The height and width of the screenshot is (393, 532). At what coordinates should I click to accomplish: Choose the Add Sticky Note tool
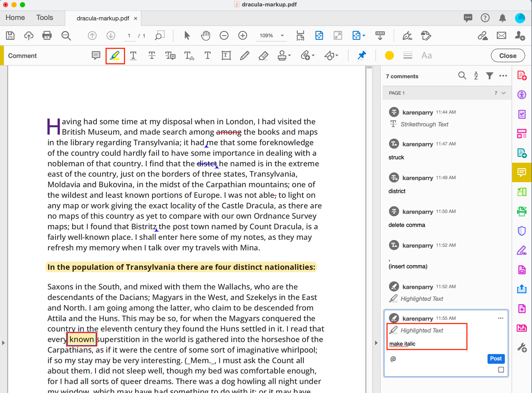coord(96,56)
